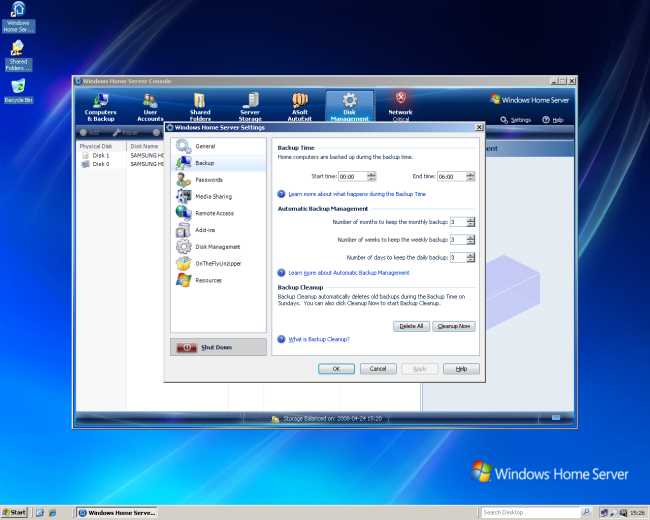Click daily backup number field
This screenshot has width=650, height=520.
(458, 258)
